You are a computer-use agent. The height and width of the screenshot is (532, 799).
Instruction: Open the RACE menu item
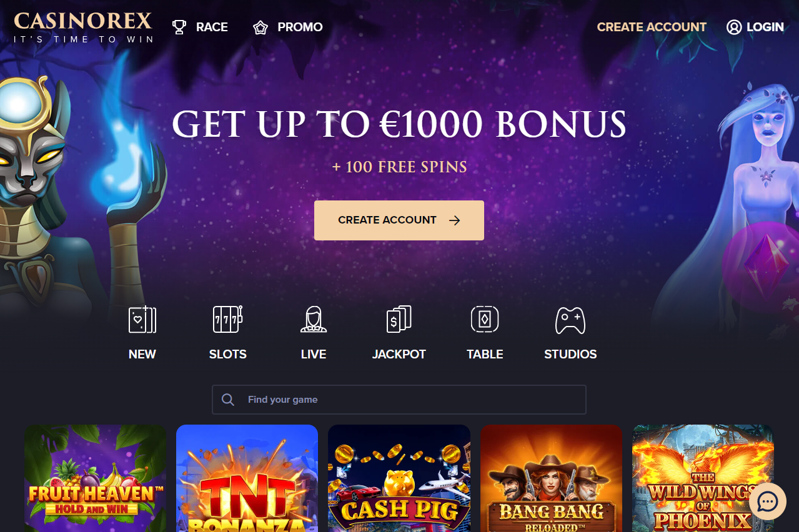pos(212,27)
